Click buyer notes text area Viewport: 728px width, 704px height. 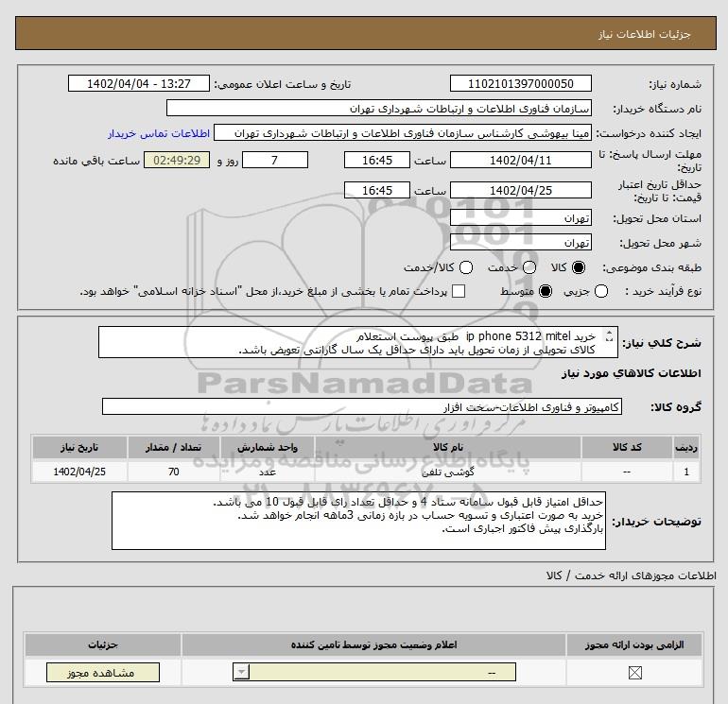click(358, 521)
